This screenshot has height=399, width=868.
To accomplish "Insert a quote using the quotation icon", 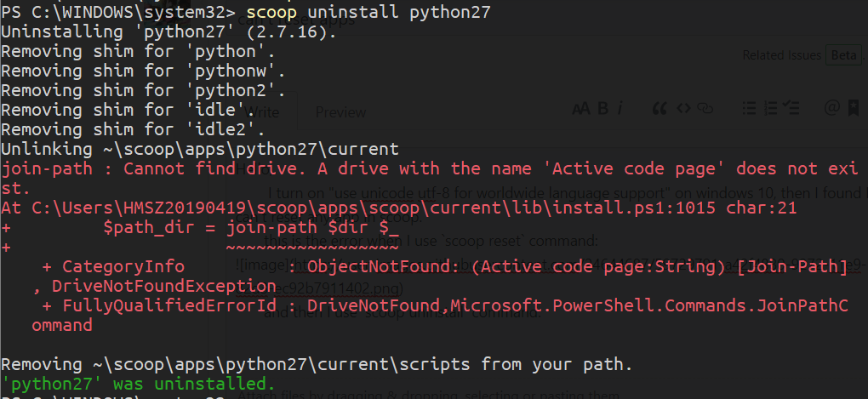I will tap(660, 108).
